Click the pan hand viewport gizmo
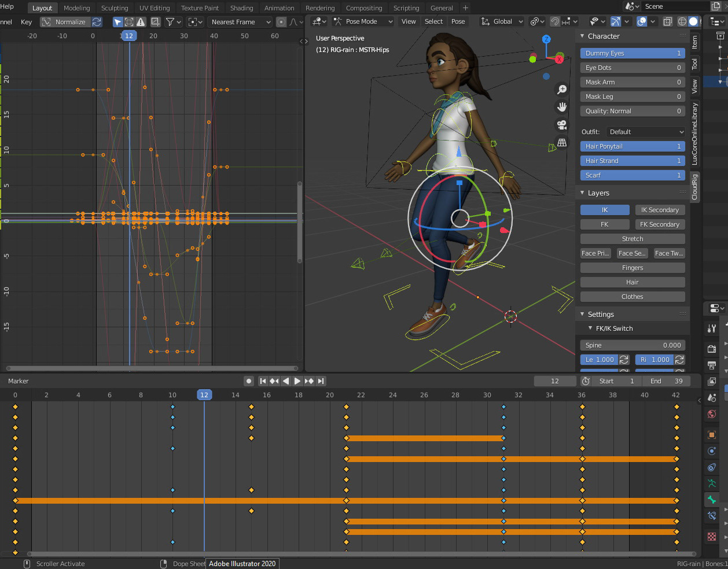The height and width of the screenshot is (569, 728). (561, 107)
